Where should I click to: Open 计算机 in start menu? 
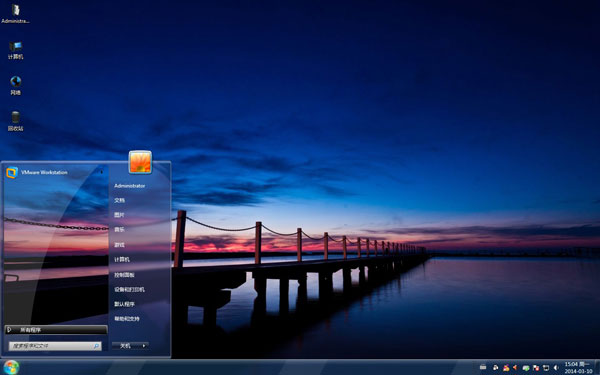pos(122,259)
